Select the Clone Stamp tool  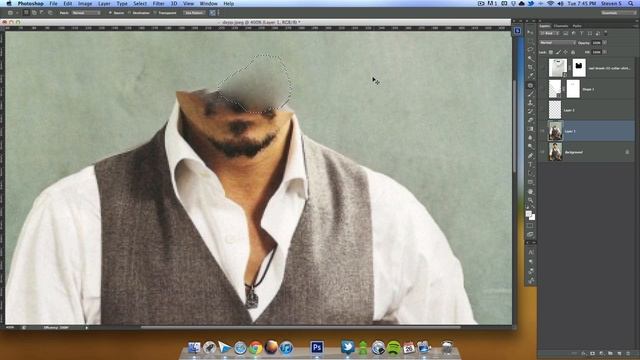tap(530, 103)
